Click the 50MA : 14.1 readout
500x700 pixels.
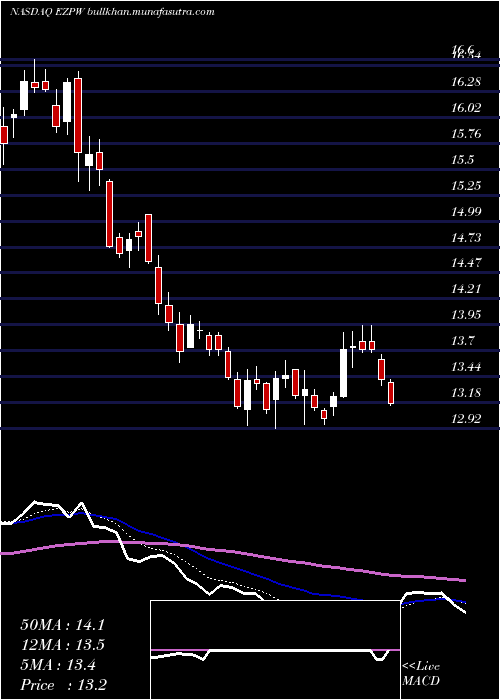tap(62, 625)
